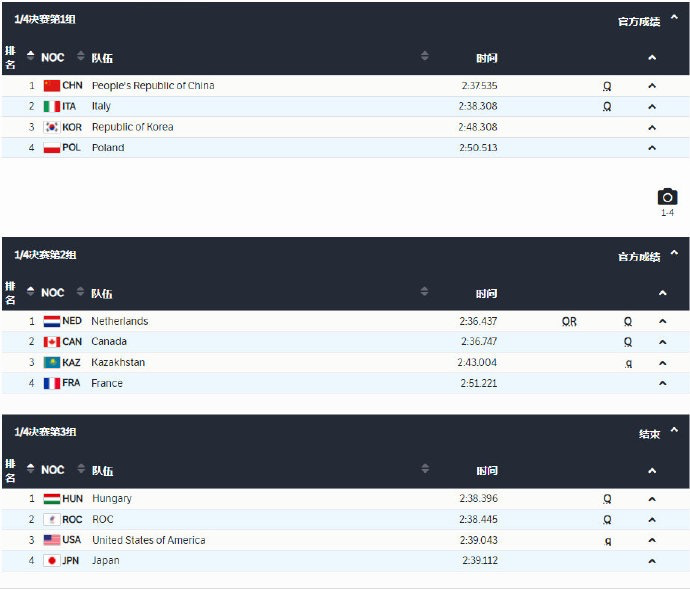Click the Canada flag icon
This screenshot has height=589, width=690.
pos(51,342)
